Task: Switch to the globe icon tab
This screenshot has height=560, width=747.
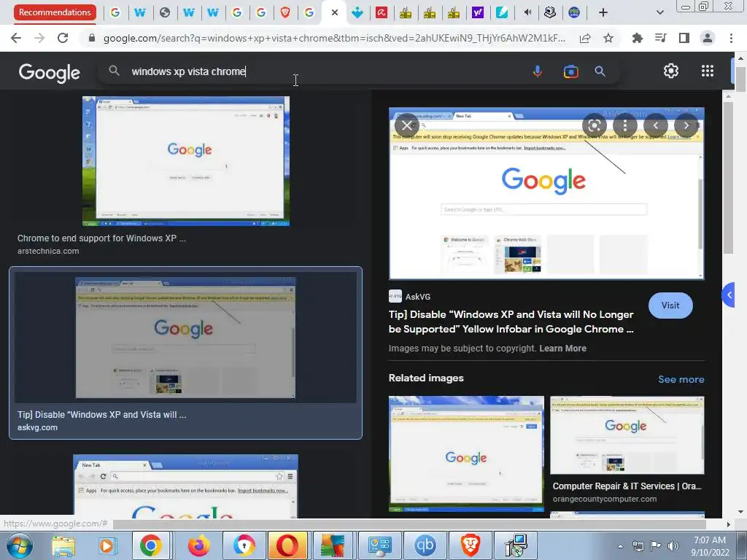Action: (x=165, y=12)
